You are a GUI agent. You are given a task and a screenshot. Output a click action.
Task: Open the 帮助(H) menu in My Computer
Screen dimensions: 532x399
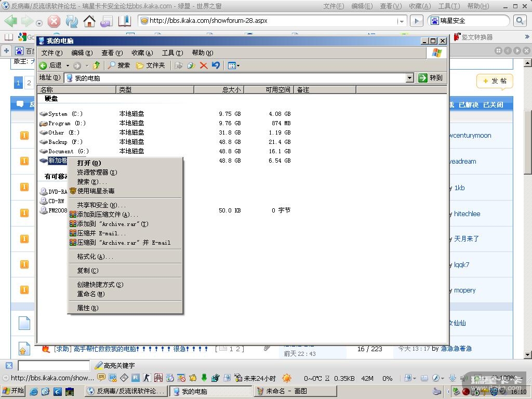pos(203,53)
